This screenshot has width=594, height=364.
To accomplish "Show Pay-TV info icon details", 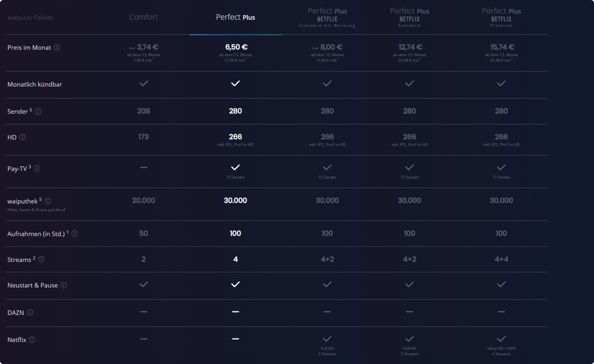I will [37, 169].
